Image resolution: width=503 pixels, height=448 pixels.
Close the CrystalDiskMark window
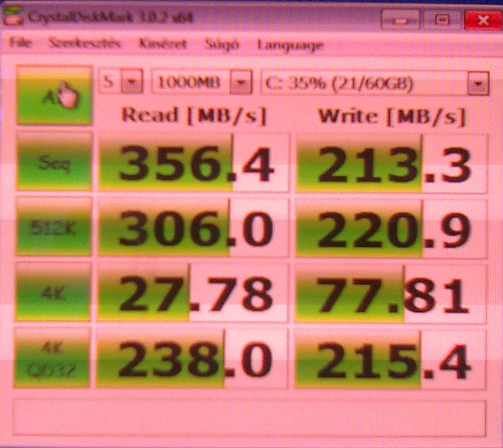pyautogui.click(x=483, y=21)
